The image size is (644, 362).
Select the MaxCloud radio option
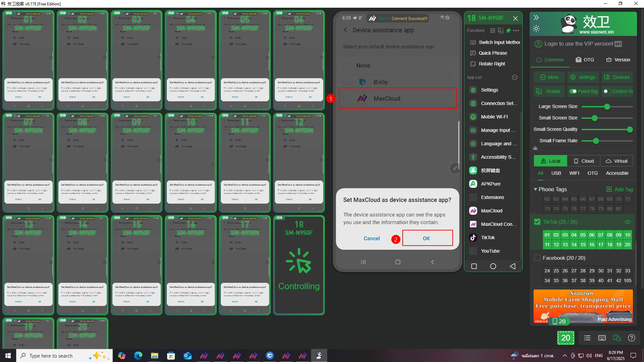click(x=346, y=99)
